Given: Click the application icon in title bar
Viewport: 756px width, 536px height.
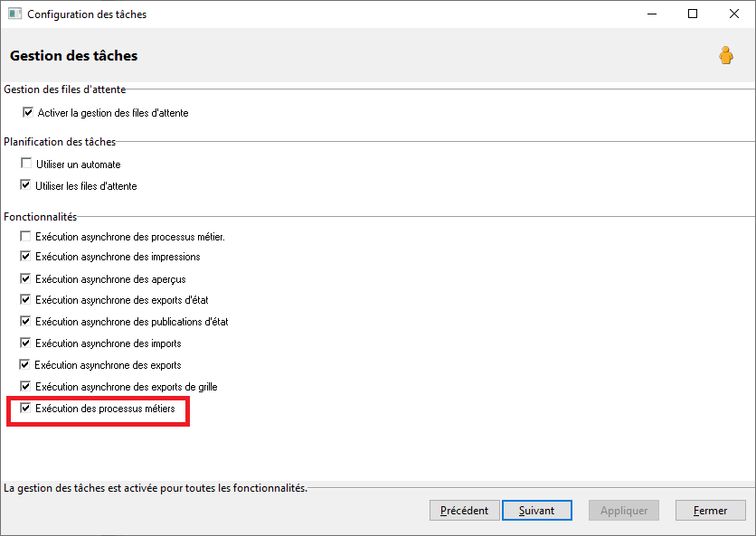Looking at the screenshot, I should tap(15, 14).
